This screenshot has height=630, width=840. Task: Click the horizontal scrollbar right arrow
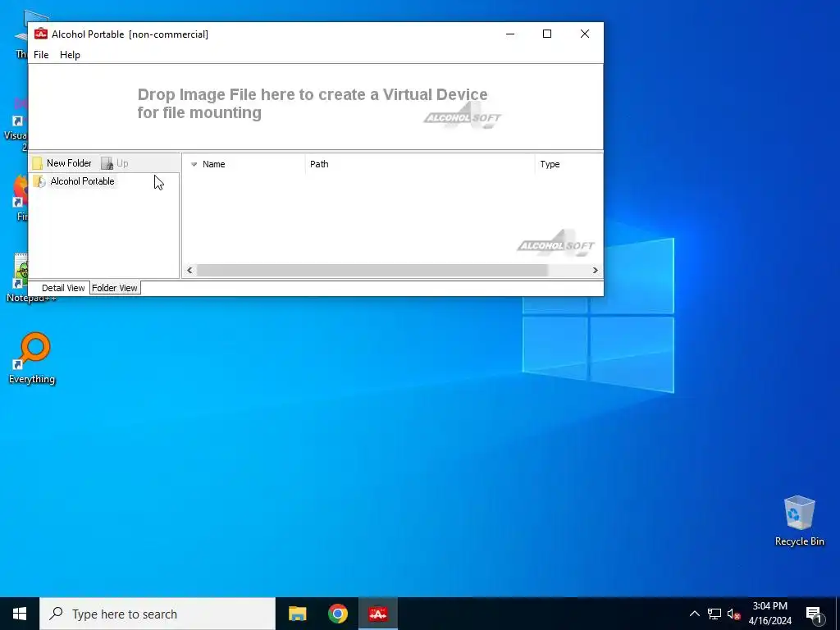pyautogui.click(x=596, y=270)
